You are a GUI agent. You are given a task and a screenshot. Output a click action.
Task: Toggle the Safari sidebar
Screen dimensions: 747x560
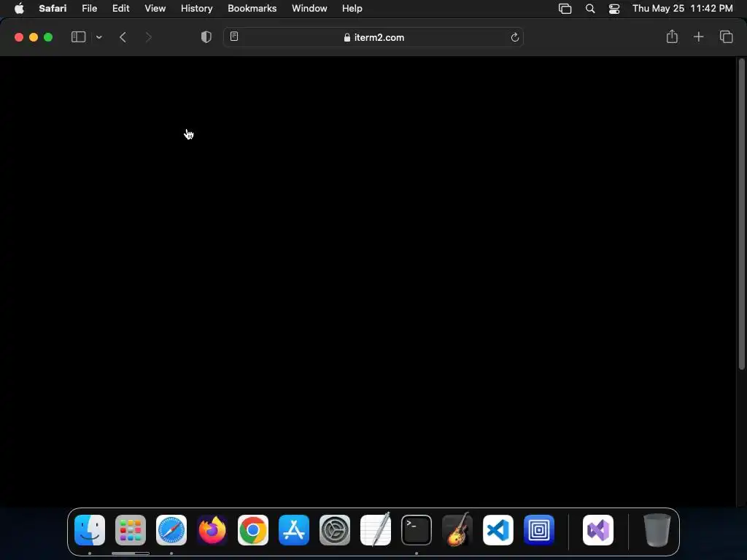coord(78,37)
